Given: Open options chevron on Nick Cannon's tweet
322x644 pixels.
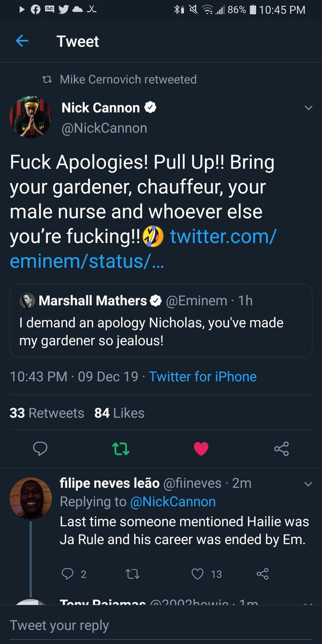Looking at the screenshot, I should click(308, 108).
